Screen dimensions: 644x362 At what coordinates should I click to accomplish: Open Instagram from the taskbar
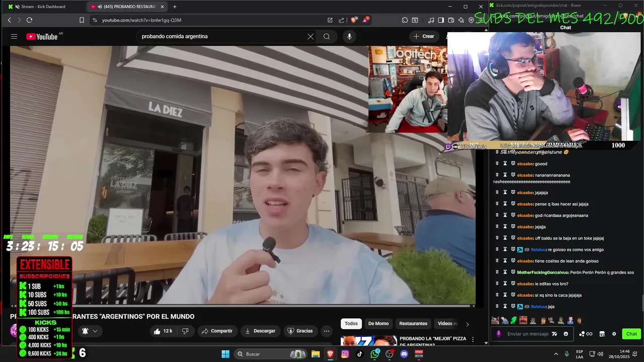[345, 354]
